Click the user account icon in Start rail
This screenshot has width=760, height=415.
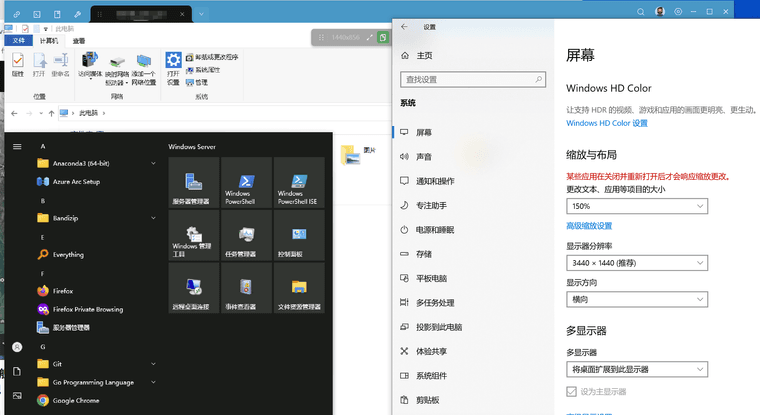pos(17,347)
